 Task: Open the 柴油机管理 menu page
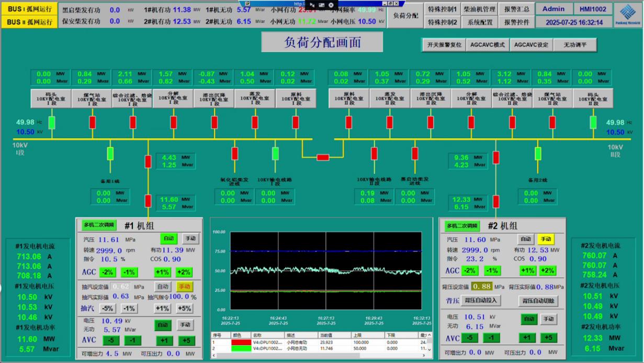pyautogui.click(x=479, y=9)
